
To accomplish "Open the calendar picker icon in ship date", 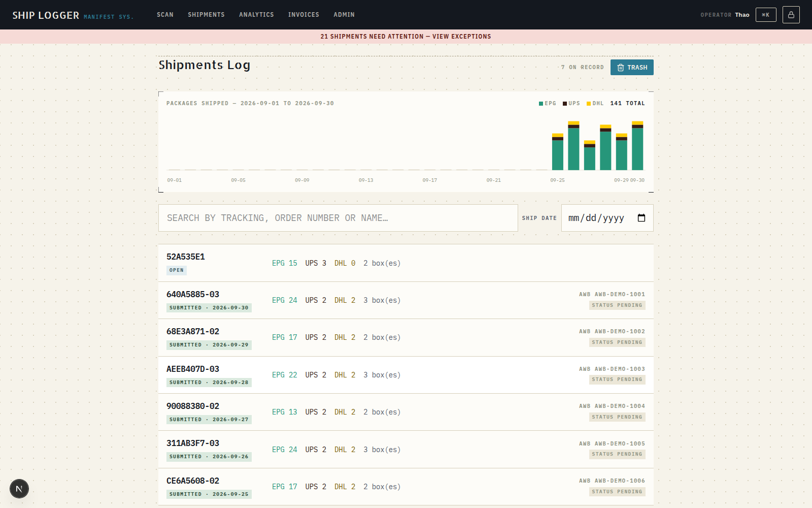I will 641,218.
